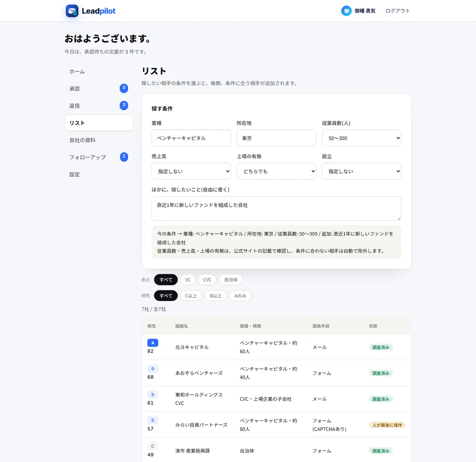Focus the 業種 input field

click(x=191, y=138)
